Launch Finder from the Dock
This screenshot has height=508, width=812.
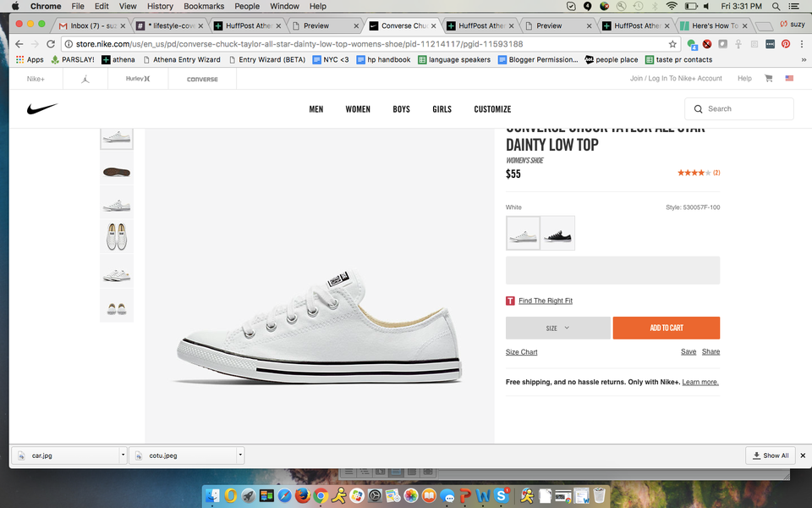[x=212, y=496]
